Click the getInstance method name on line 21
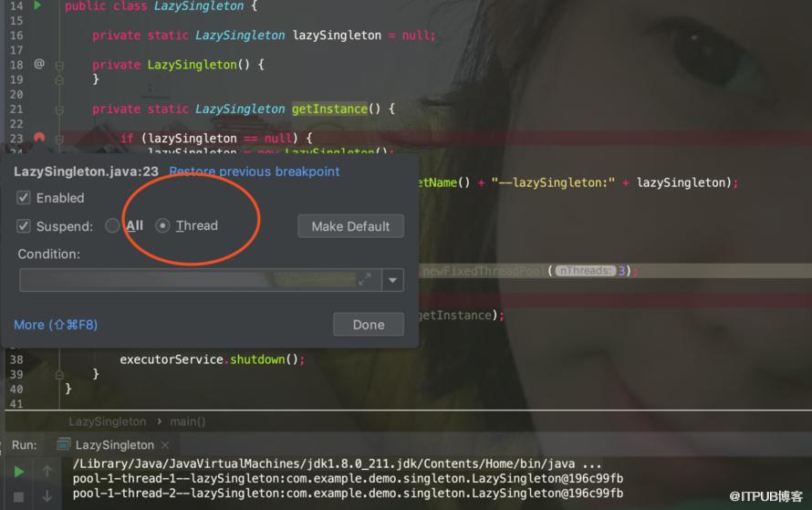The height and width of the screenshot is (510, 812). (x=329, y=109)
